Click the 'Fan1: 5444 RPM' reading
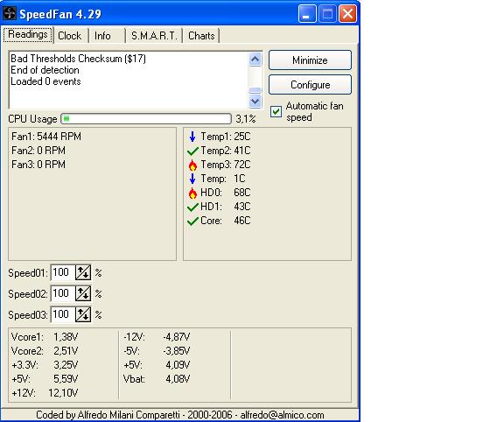 46,137
